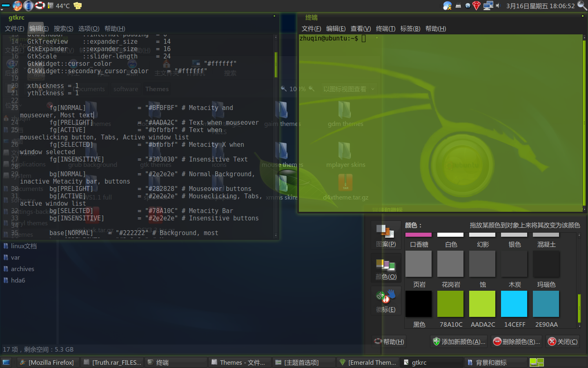
Task: Select the 图案 patterns tab
Action: [x=386, y=235]
